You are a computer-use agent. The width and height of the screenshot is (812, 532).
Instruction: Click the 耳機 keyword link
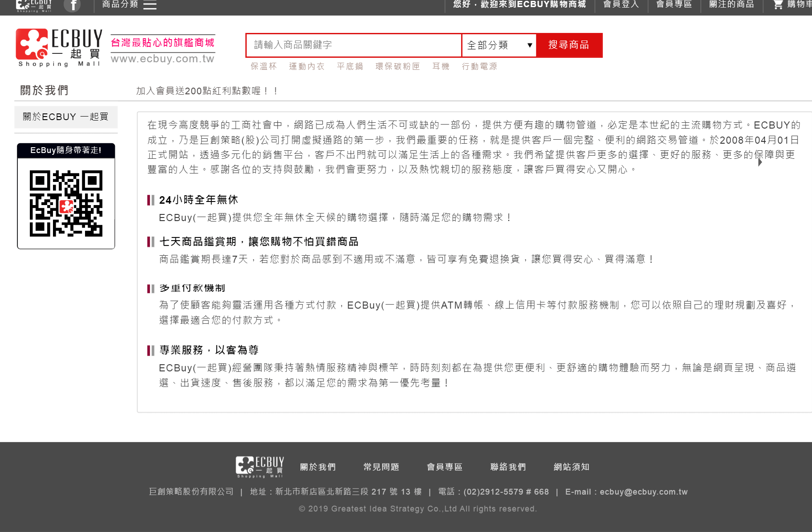pyautogui.click(x=441, y=66)
